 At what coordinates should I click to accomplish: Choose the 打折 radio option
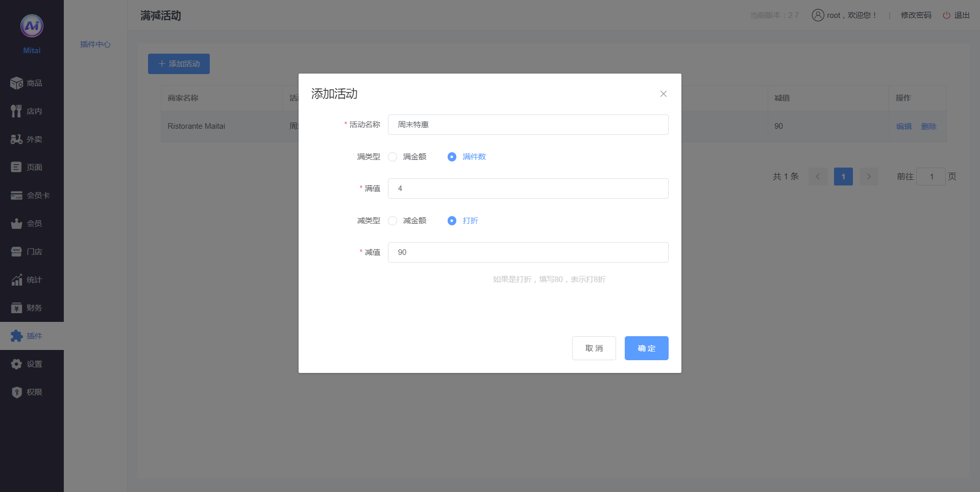452,221
